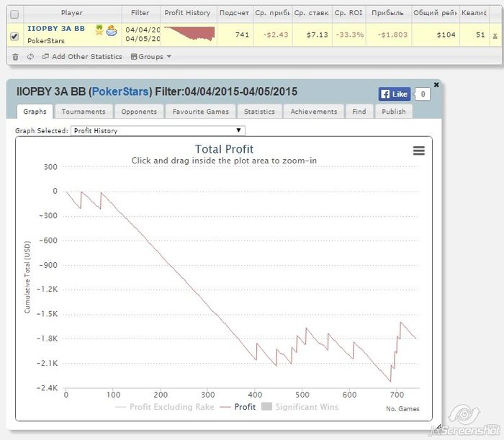
Task: Sort by the Filter column header
Action: [140, 13]
